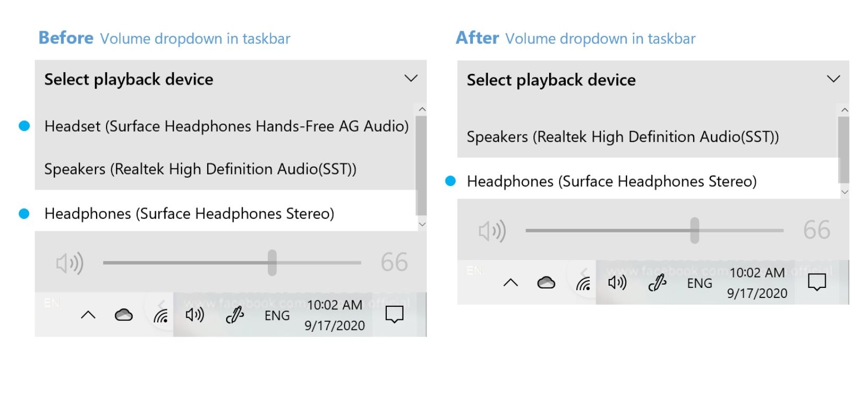The image size is (868, 393).
Task: Click the Wi-Fi network icon in Before taskbar
Action: pyautogui.click(x=161, y=315)
